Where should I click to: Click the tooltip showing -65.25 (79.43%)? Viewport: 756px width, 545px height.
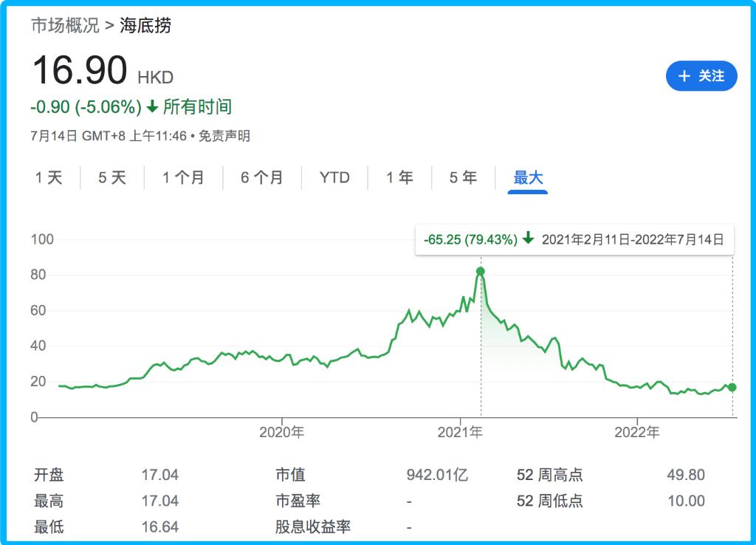point(470,239)
